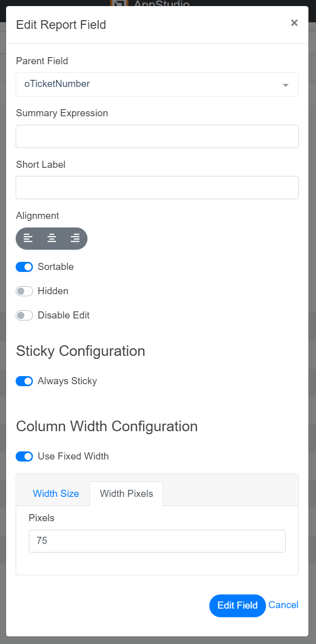
Task: Click the Edit Field button
Action: coord(237,606)
